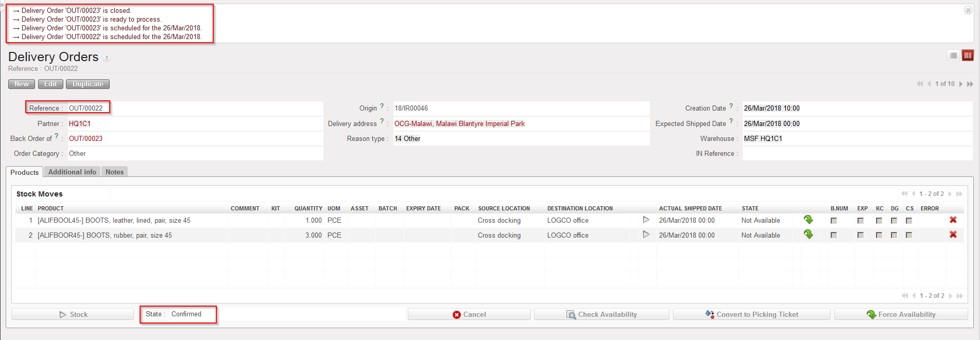Force availability icon on line 1
This screenshot has height=340, width=980.
click(x=809, y=220)
